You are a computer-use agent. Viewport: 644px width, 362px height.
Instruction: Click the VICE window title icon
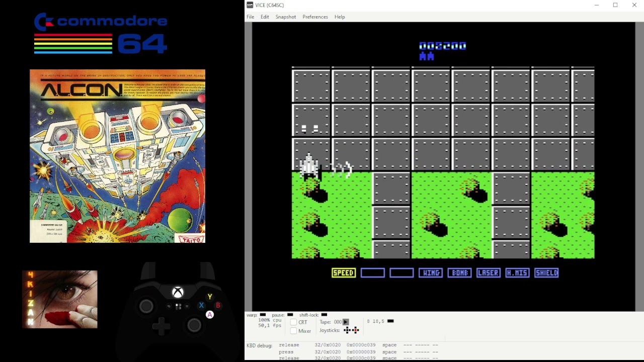(250, 5)
